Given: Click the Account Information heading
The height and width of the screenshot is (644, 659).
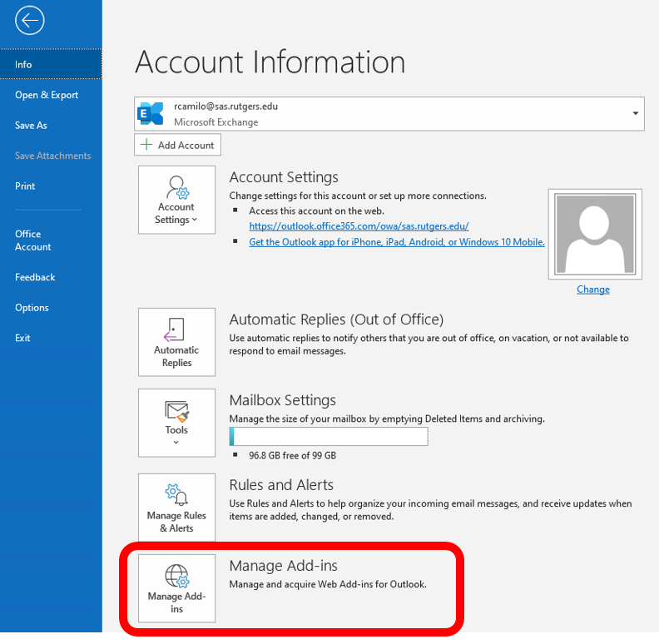Looking at the screenshot, I should click(x=270, y=62).
